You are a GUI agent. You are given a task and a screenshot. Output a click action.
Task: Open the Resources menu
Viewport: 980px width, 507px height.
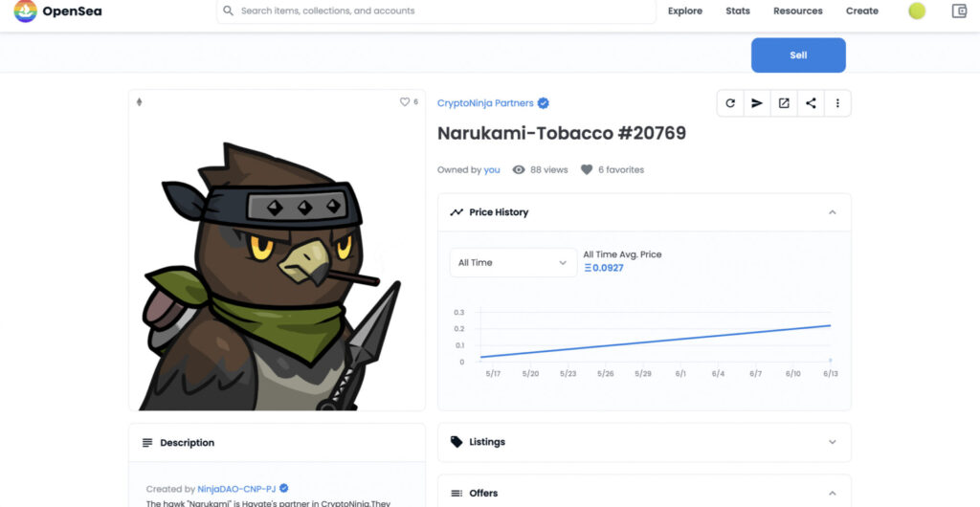tap(797, 11)
